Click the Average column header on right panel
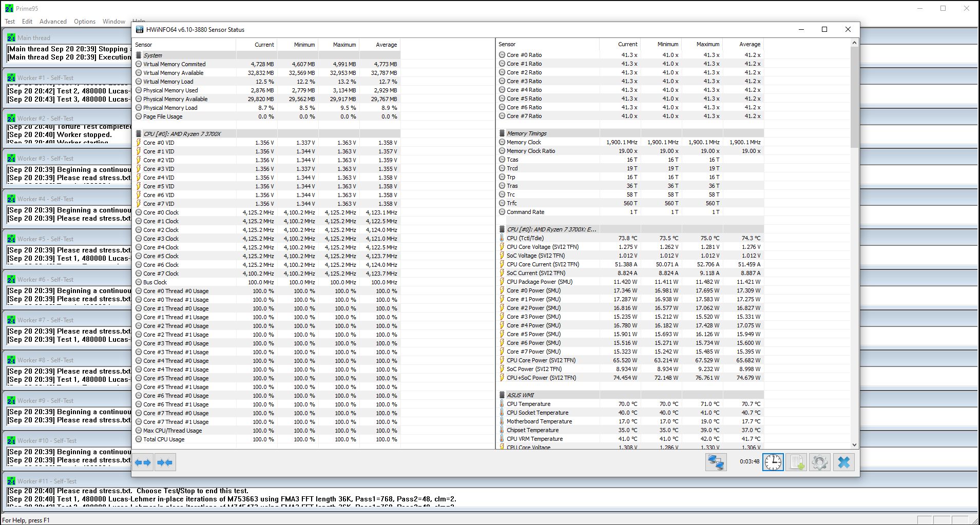 [750, 44]
